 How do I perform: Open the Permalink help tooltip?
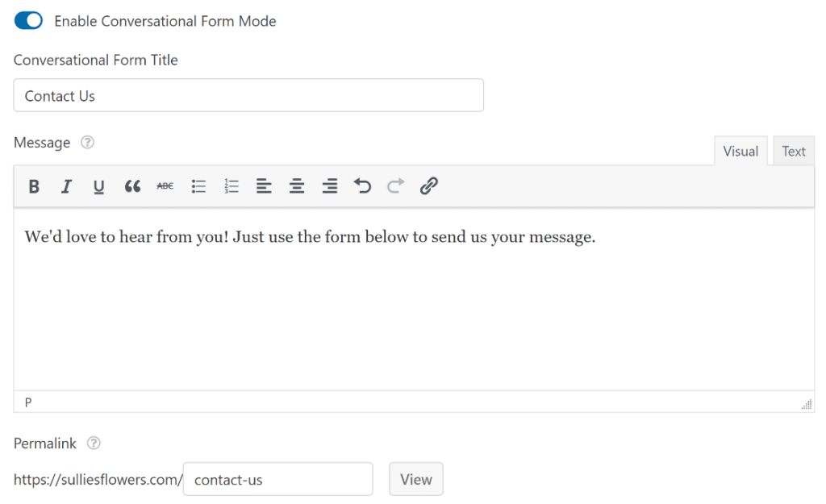point(93,443)
